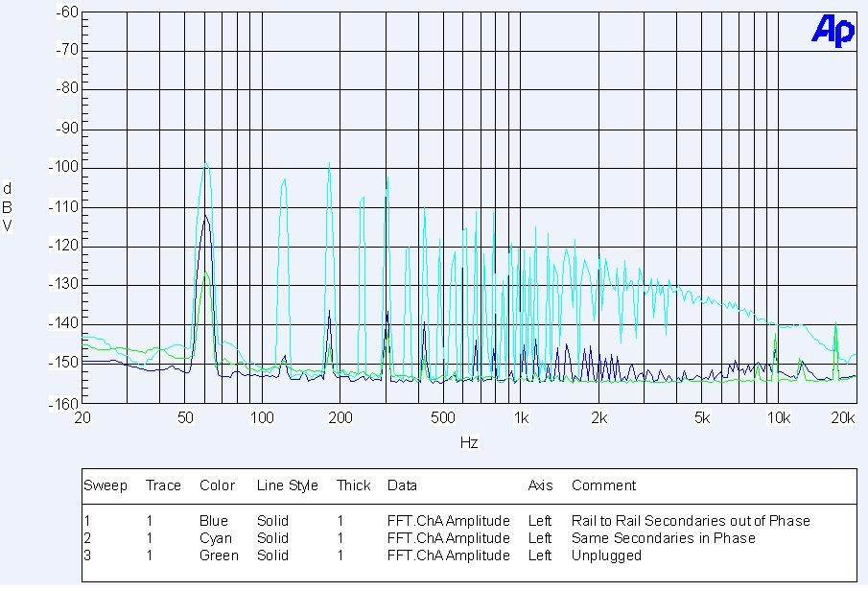Screen dimensions: 868x591
Task: Click the 'Sweep' column header
Action: click(106, 485)
